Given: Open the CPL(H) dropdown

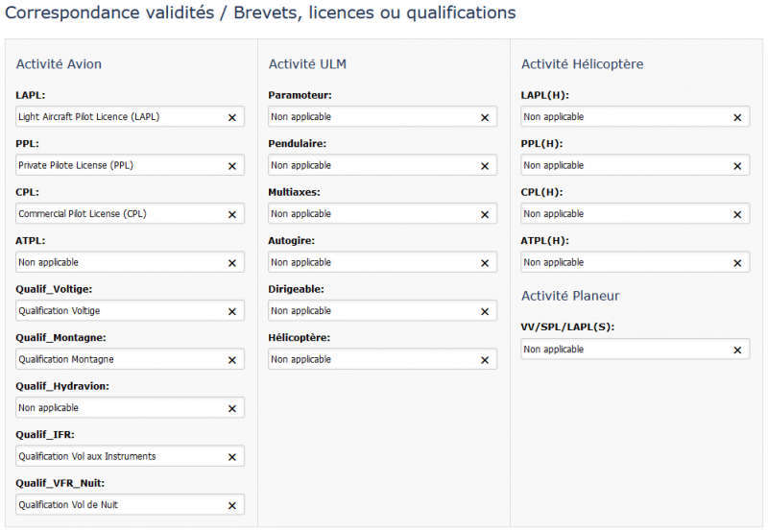Looking at the screenshot, I should [624, 214].
